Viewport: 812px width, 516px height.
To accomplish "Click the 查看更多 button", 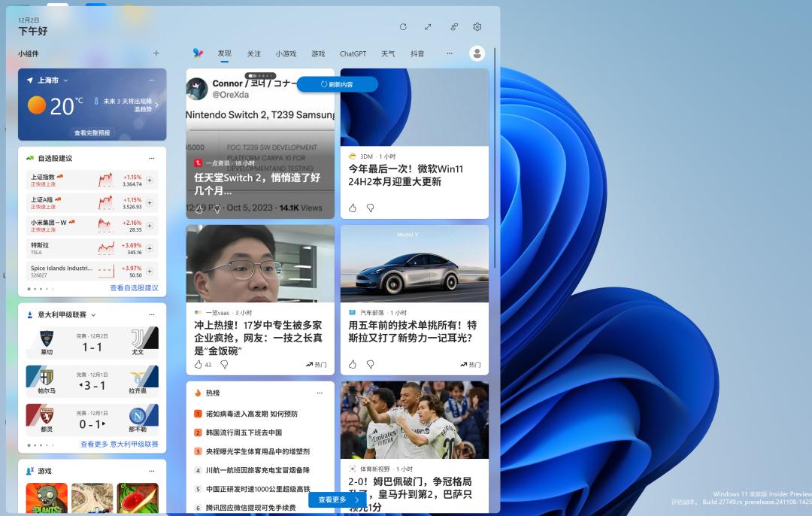I will [x=338, y=500].
